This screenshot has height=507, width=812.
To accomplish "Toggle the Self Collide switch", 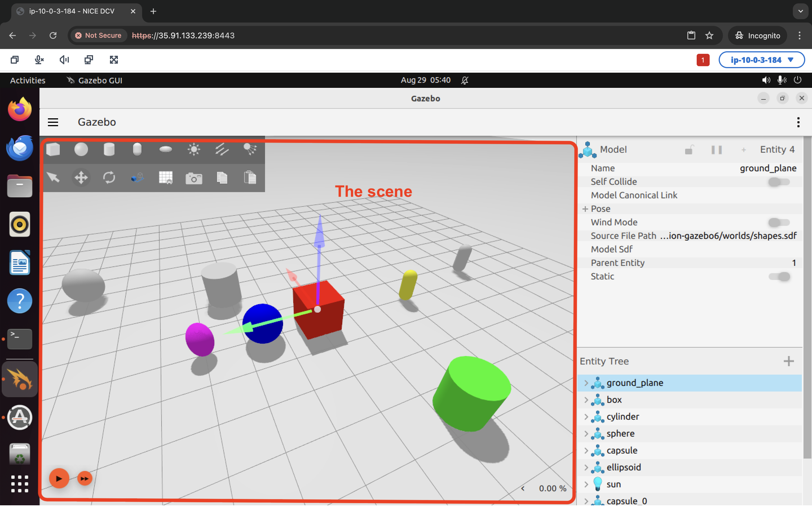I will (x=779, y=182).
